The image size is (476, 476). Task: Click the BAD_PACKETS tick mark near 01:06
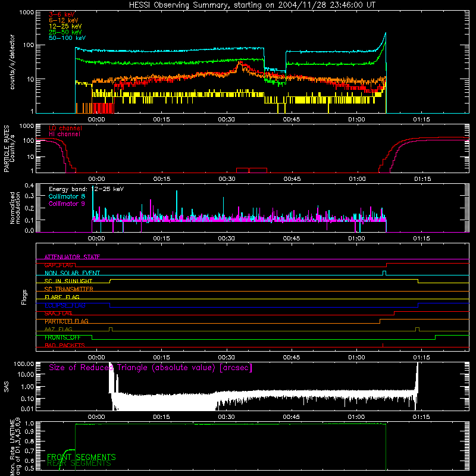(x=383, y=345)
